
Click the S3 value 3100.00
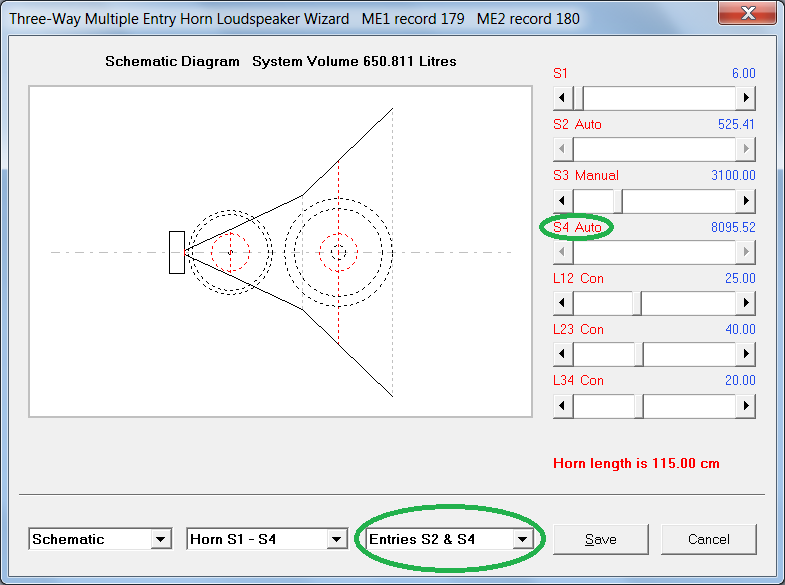(x=733, y=176)
